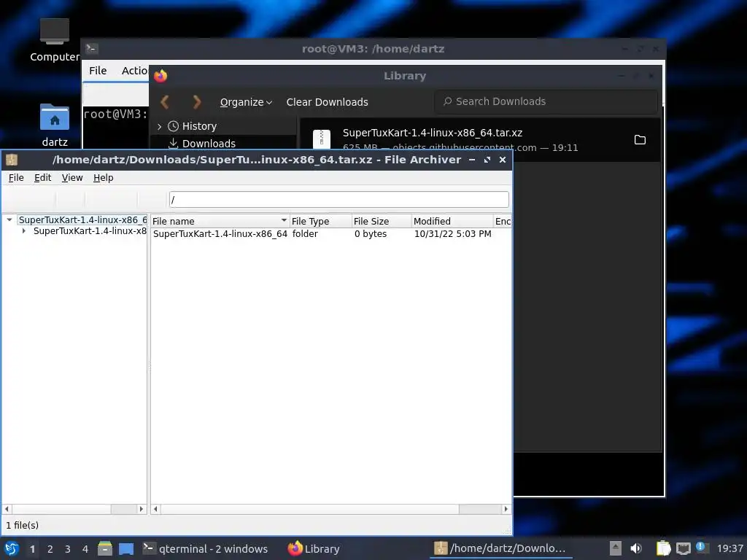Click the update notifier tray icon
The height and width of the screenshot is (560, 747).
click(702, 548)
